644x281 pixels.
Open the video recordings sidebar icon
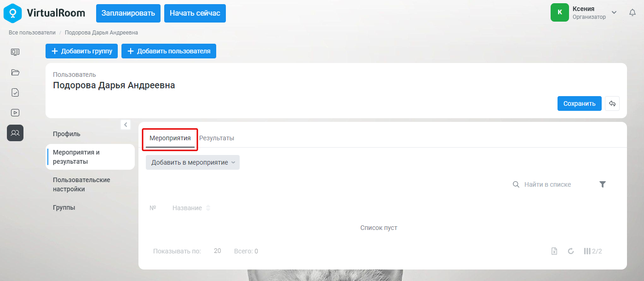(15, 113)
